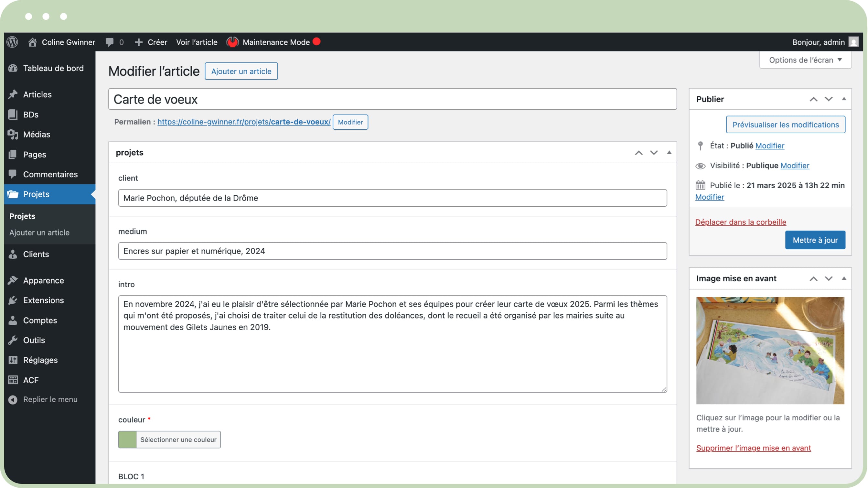Click Modifier link next to État Publié

(x=770, y=146)
